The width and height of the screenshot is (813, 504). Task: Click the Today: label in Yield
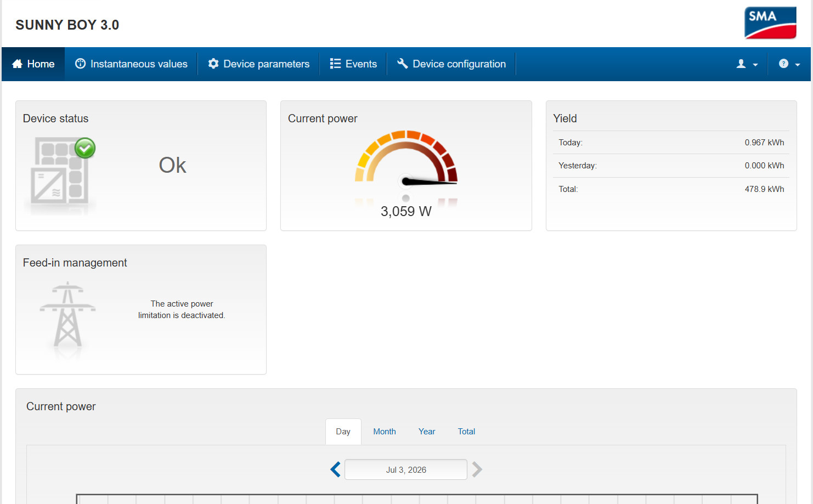[571, 143]
